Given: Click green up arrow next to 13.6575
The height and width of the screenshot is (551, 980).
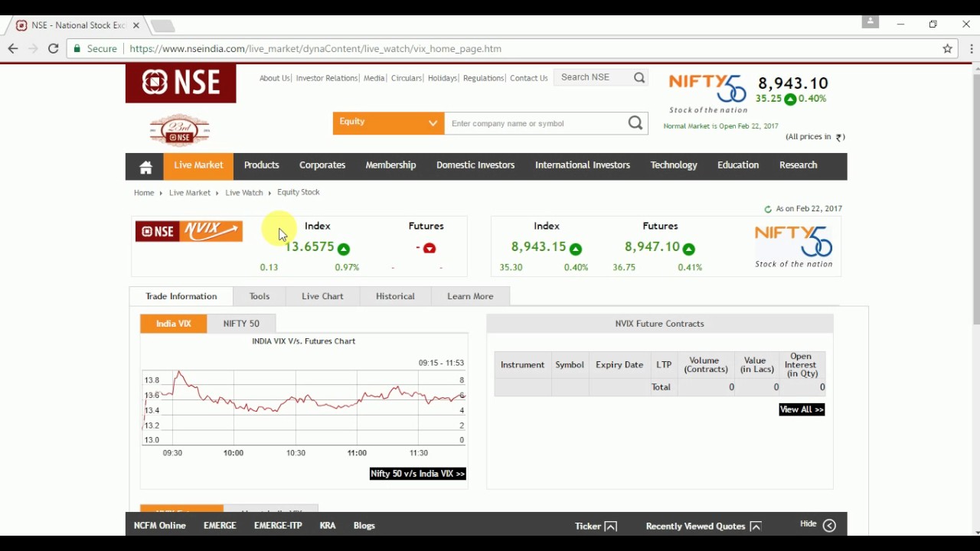Looking at the screenshot, I should pyautogui.click(x=344, y=249).
